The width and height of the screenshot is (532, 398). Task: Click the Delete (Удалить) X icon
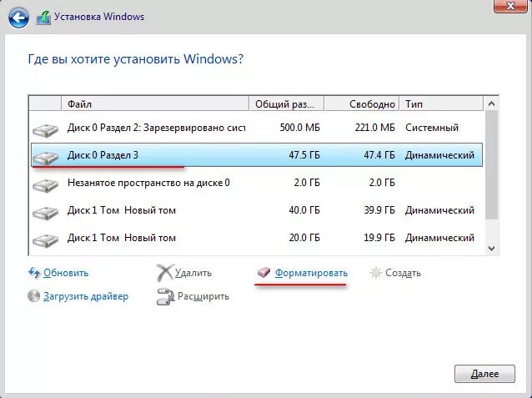tap(164, 273)
